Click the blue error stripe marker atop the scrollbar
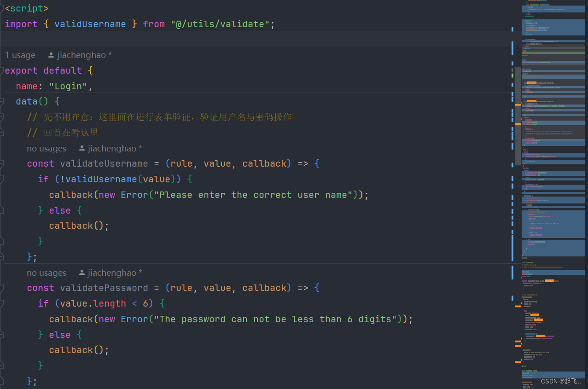Image resolution: width=588 pixels, height=389 pixels. [512, 29]
